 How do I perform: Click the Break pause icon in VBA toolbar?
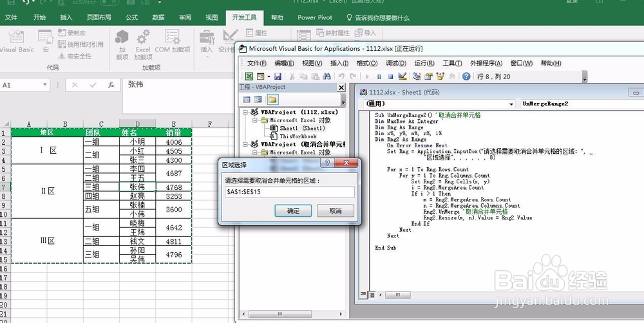point(379,77)
